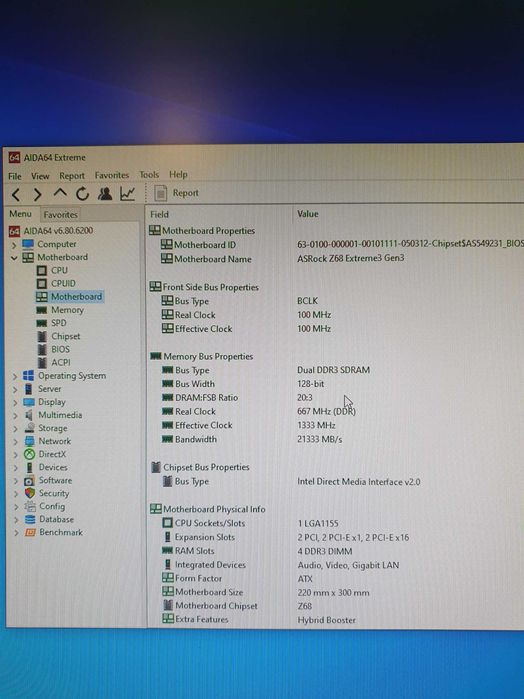524x699 pixels.
Task: Click the Display monitor icon
Action: [29, 402]
